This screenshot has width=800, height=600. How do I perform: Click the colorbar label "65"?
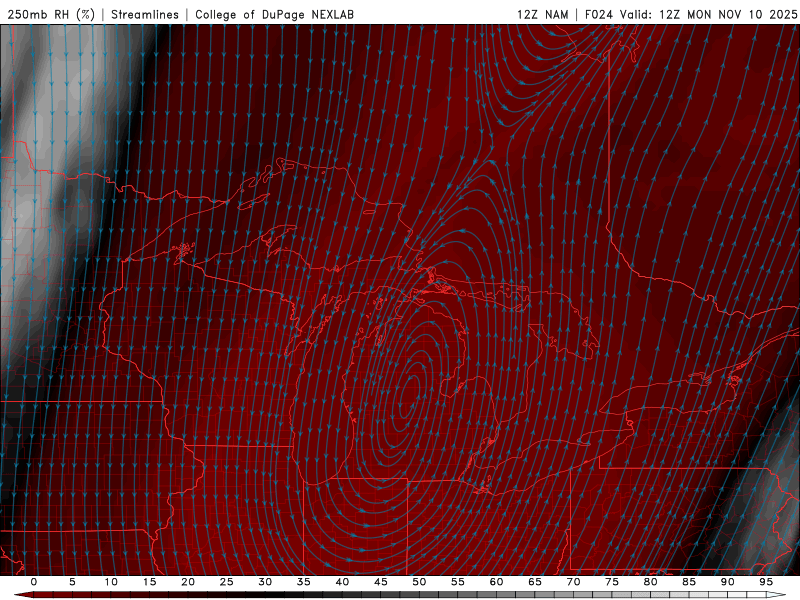click(x=535, y=582)
